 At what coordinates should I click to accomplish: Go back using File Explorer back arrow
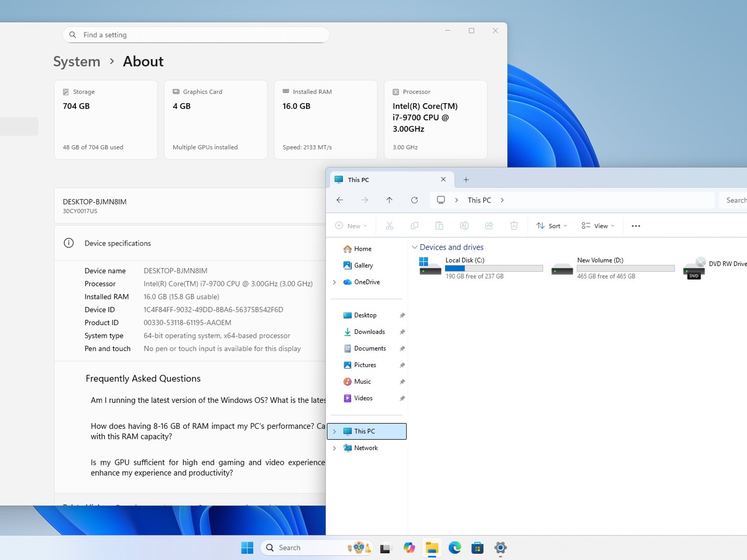coord(340,200)
